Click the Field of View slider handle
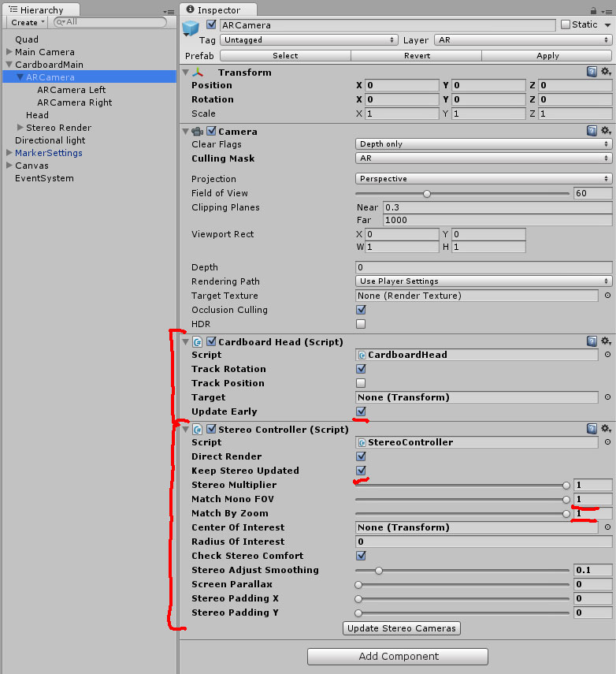This screenshot has width=616, height=674. click(x=427, y=194)
